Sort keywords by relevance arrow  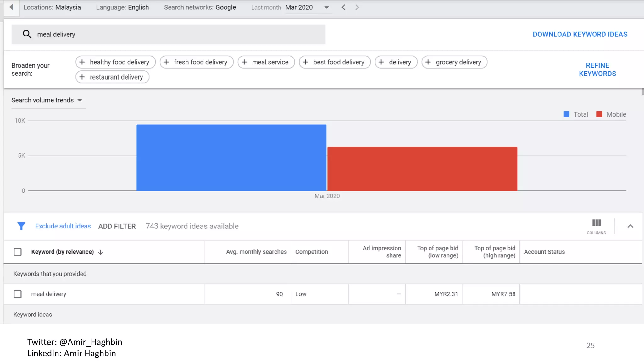pyautogui.click(x=101, y=252)
